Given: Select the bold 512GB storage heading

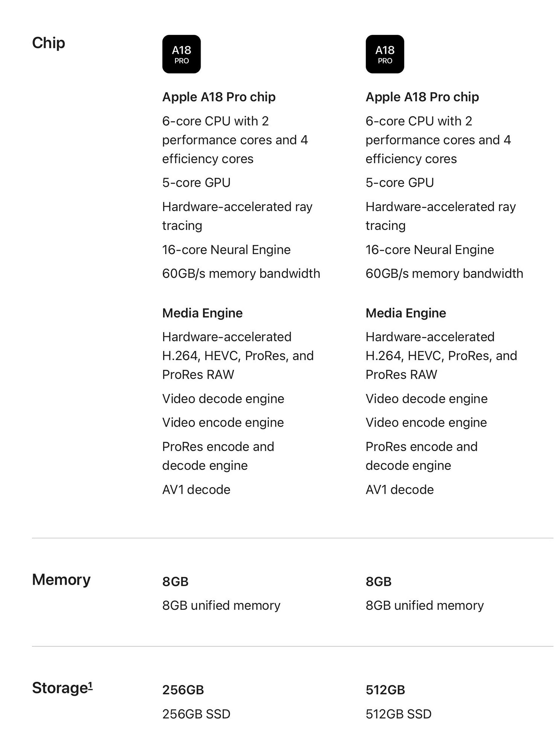Looking at the screenshot, I should (385, 690).
